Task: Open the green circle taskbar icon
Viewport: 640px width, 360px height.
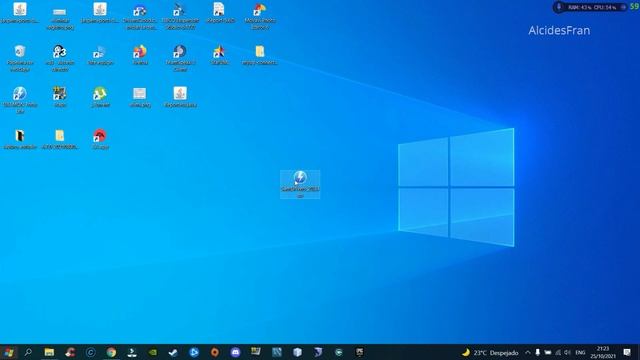Action: tap(339, 352)
